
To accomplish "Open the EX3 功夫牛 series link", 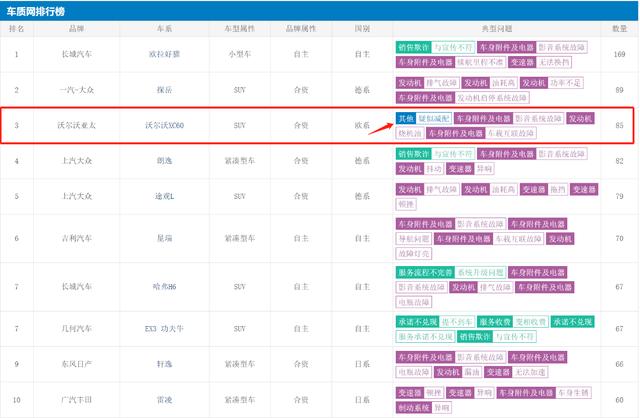I will coord(164,328).
